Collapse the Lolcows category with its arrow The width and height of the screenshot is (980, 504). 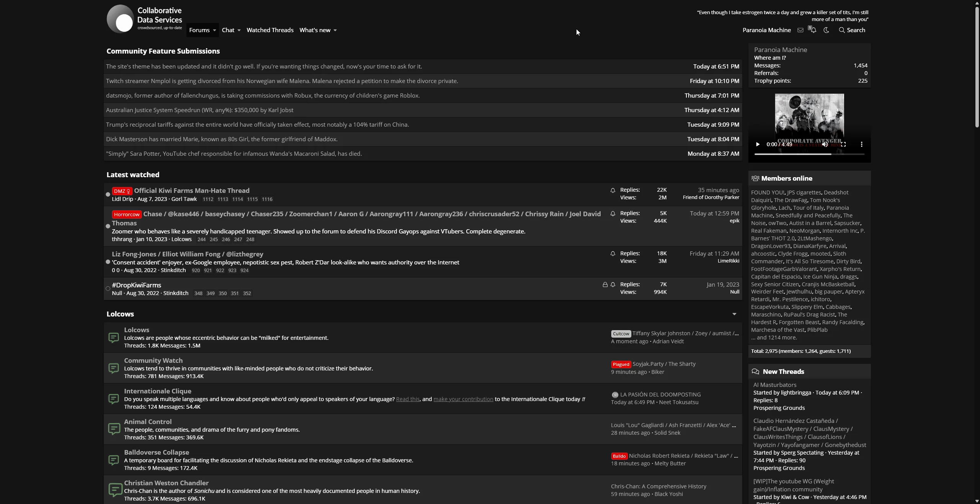click(x=734, y=314)
